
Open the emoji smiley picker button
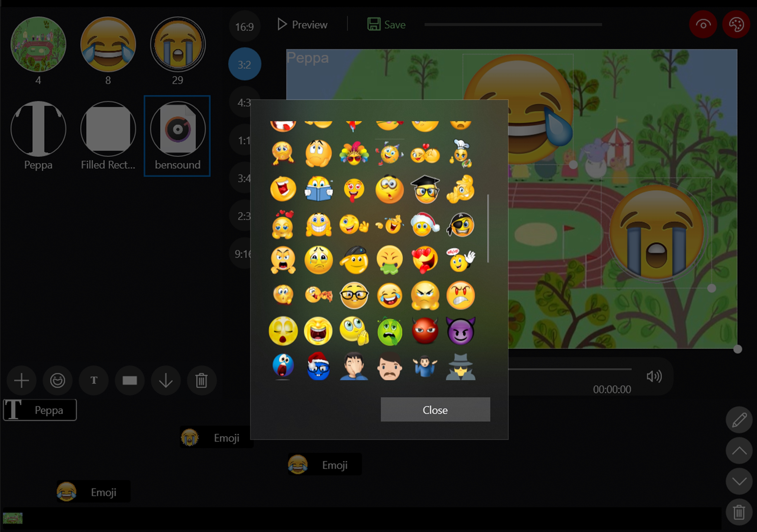coord(57,381)
